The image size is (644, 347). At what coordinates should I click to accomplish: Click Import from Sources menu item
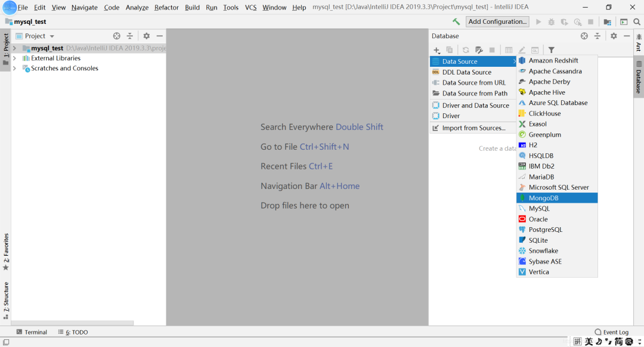point(473,128)
